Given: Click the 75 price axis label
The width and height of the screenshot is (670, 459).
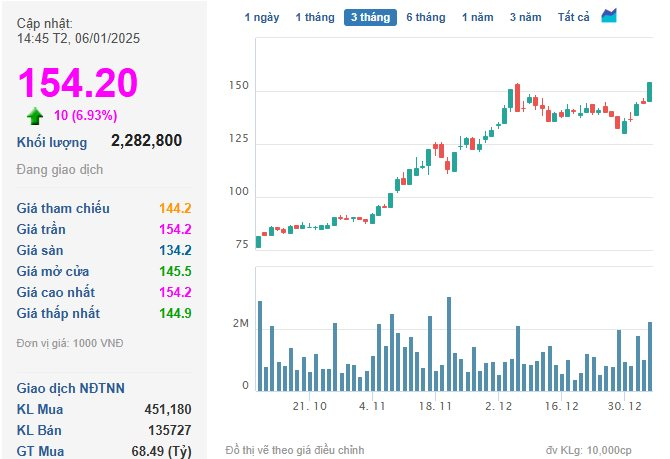Looking at the screenshot, I should tap(242, 244).
